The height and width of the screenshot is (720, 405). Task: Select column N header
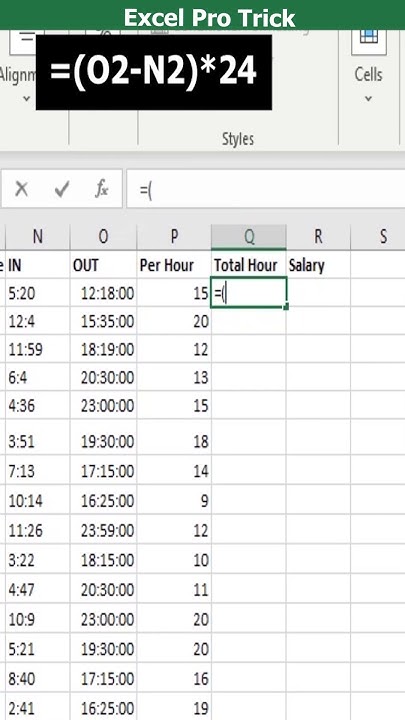[38, 237]
